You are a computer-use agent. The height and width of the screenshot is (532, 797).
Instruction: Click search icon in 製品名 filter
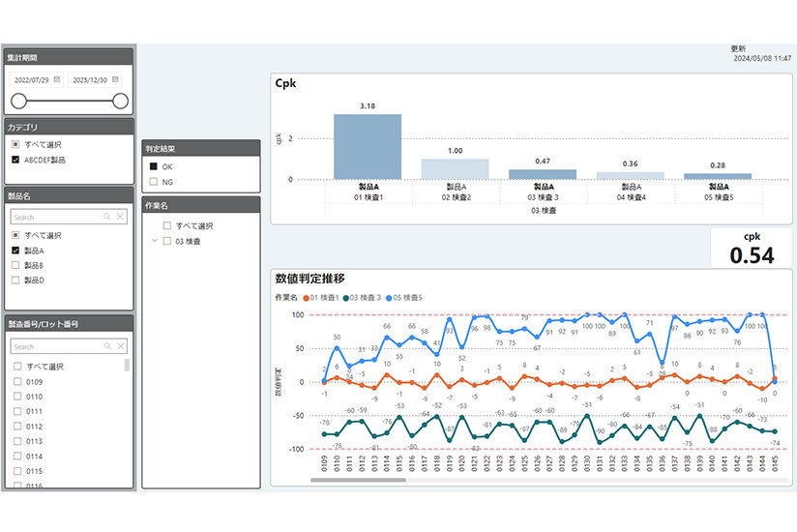click(106, 218)
